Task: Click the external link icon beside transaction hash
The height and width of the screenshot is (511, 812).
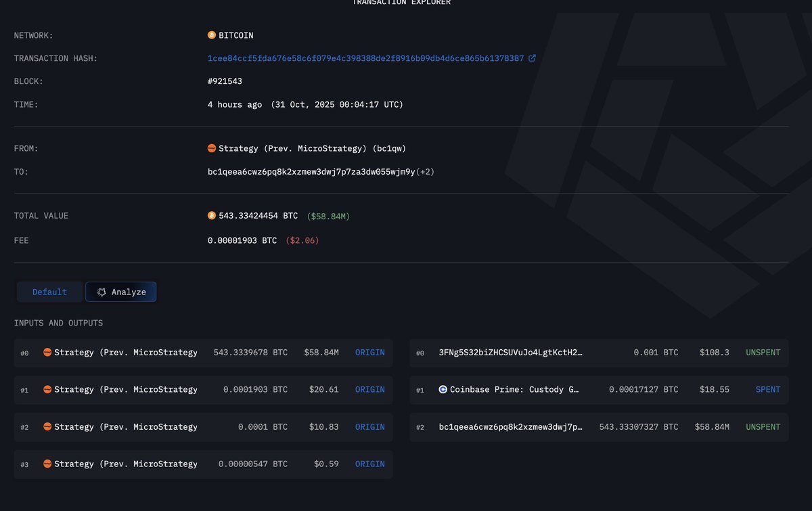Action: 532,58
